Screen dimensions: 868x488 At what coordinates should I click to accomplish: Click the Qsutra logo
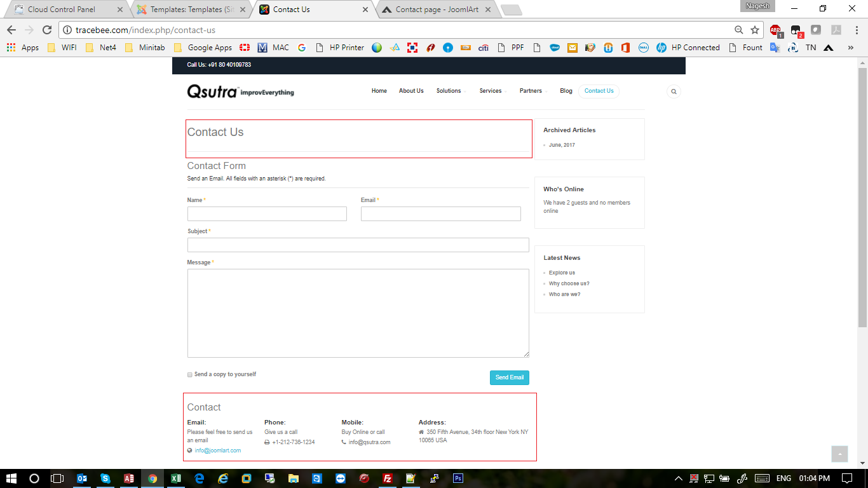[240, 91]
